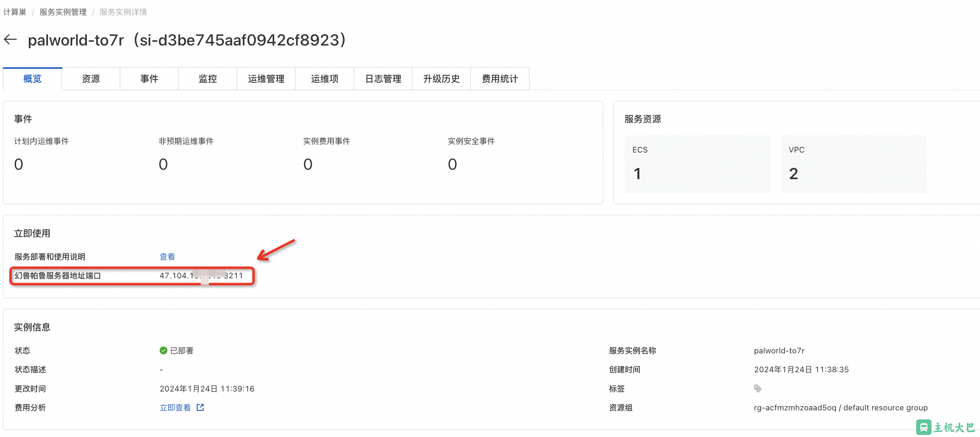
Task: Click the 实例安全事件 count value
Action: click(x=452, y=164)
